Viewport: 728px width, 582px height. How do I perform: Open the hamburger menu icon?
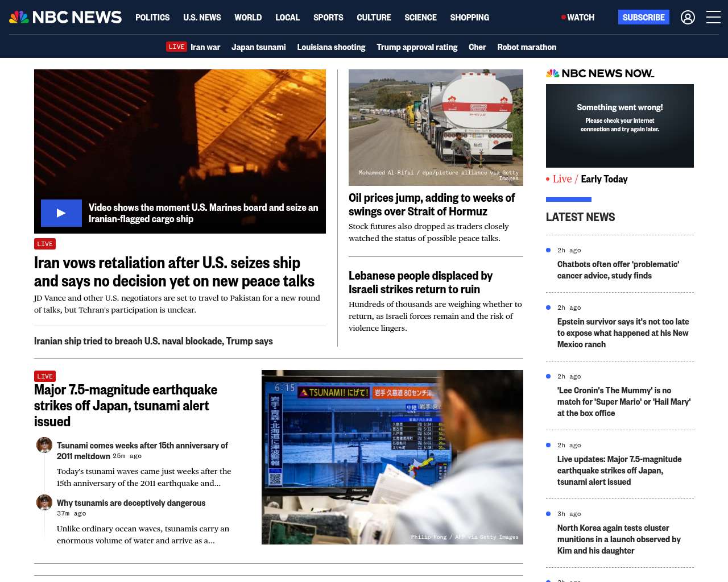point(713,18)
